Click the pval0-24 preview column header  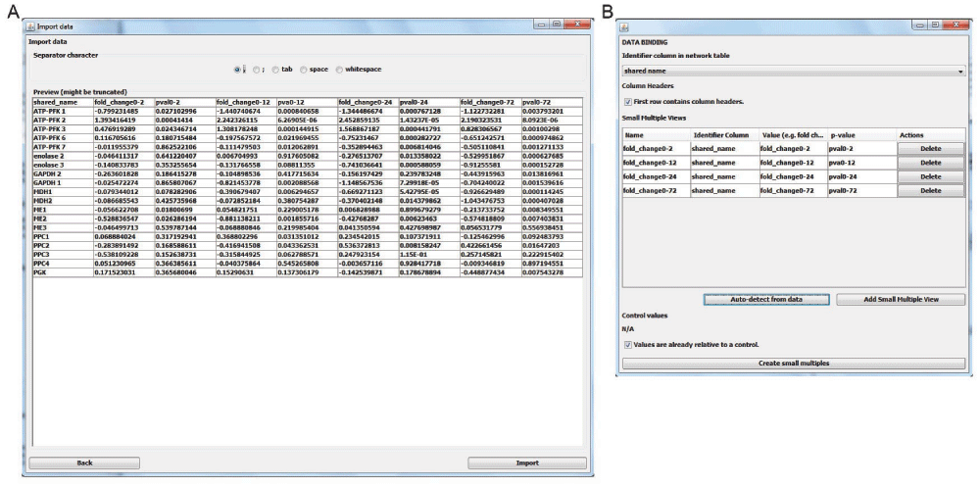pyautogui.click(x=429, y=102)
